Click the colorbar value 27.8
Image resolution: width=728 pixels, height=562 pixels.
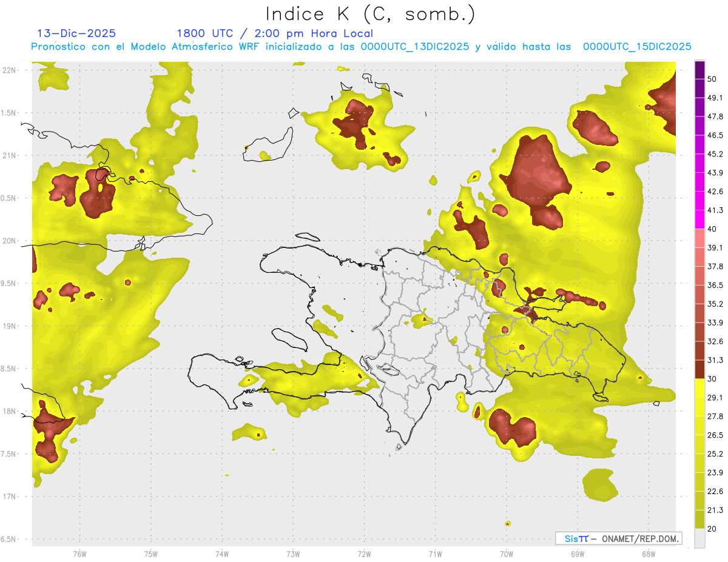click(715, 416)
